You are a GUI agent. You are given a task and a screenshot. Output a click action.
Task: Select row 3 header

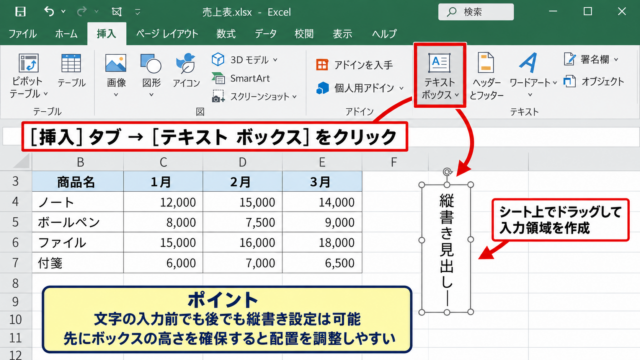point(16,181)
